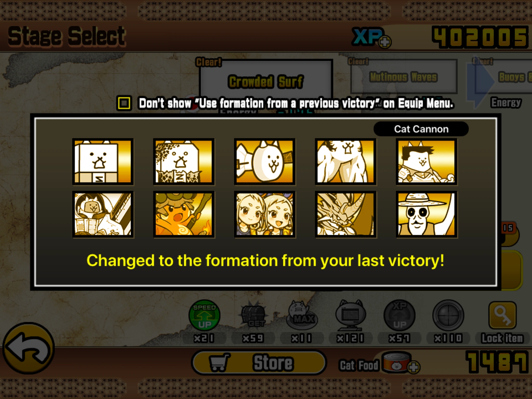Image resolution: width=532 pixels, height=399 pixels.
Task: Go back with the return arrow
Action: coord(29,348)
